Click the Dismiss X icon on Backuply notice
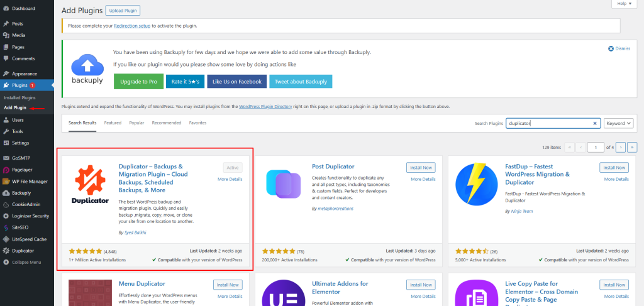 611,48
